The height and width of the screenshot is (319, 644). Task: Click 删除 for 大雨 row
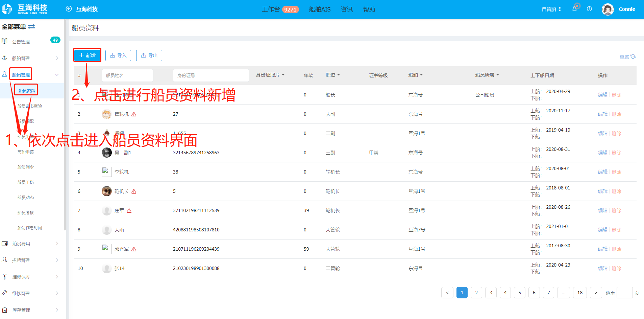pos(617,230)
